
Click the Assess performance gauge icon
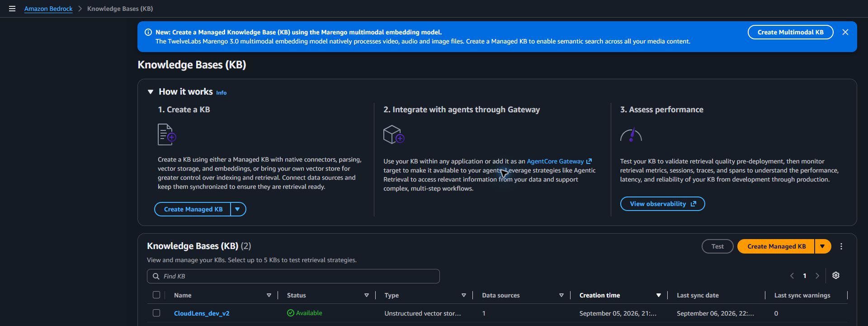631,135
